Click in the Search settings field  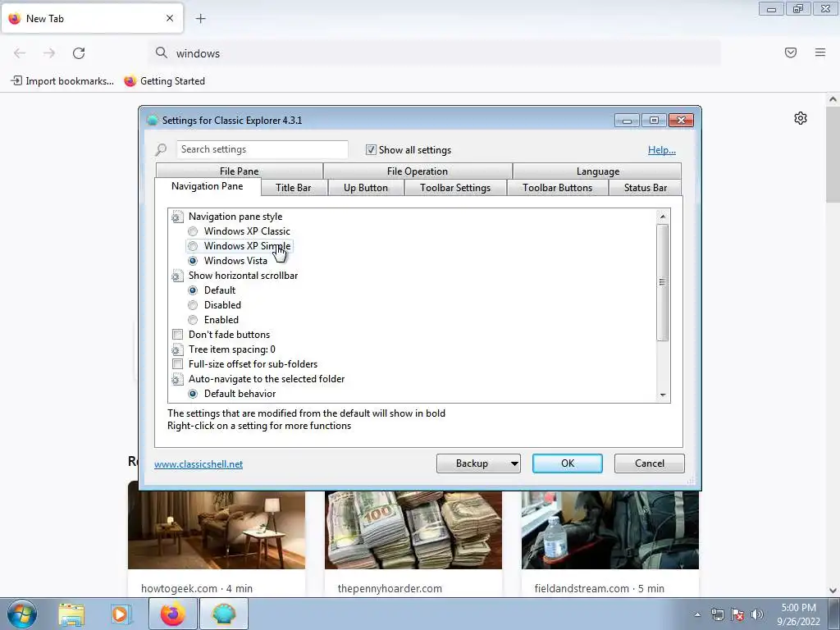point(262,149)
